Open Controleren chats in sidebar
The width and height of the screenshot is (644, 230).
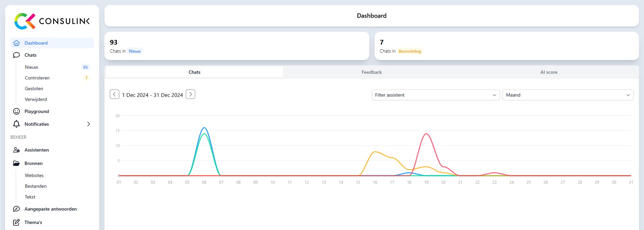tap(37, 78)
